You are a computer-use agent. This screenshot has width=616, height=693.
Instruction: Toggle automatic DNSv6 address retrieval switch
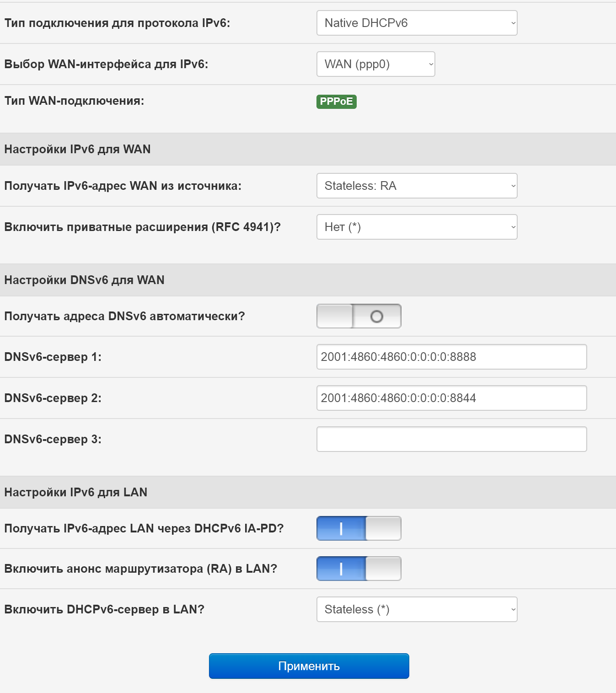pos(359,316)
